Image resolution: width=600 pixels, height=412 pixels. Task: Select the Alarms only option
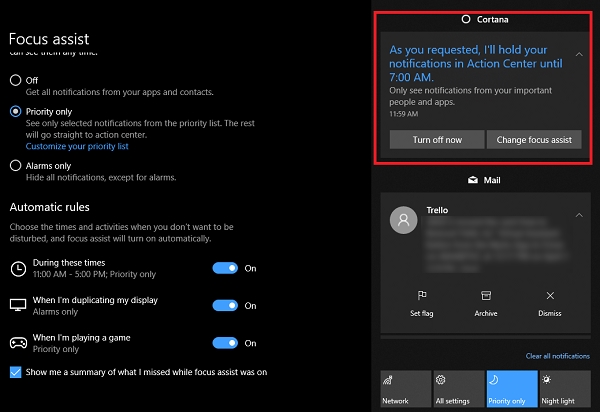point(16,166)
